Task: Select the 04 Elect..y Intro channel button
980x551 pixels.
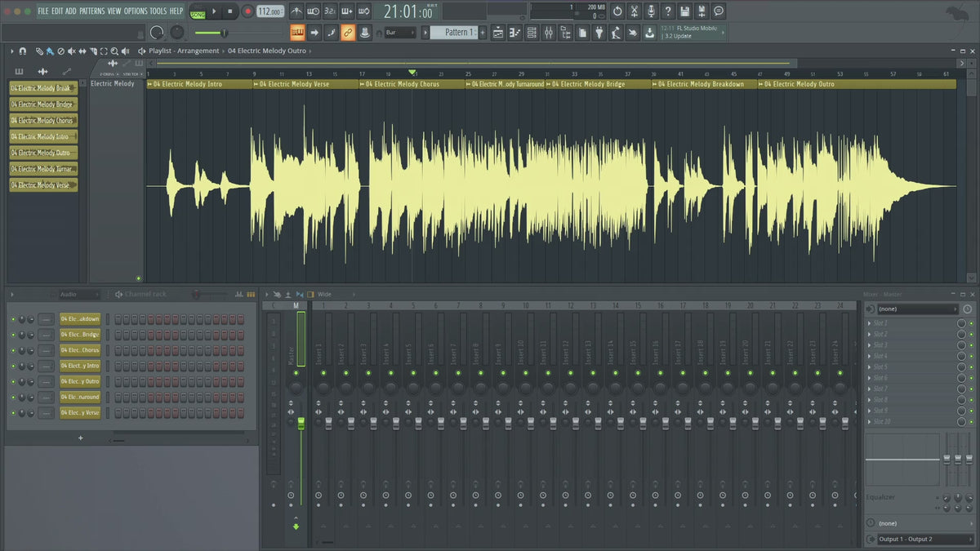Action: (x=80, y=366)
